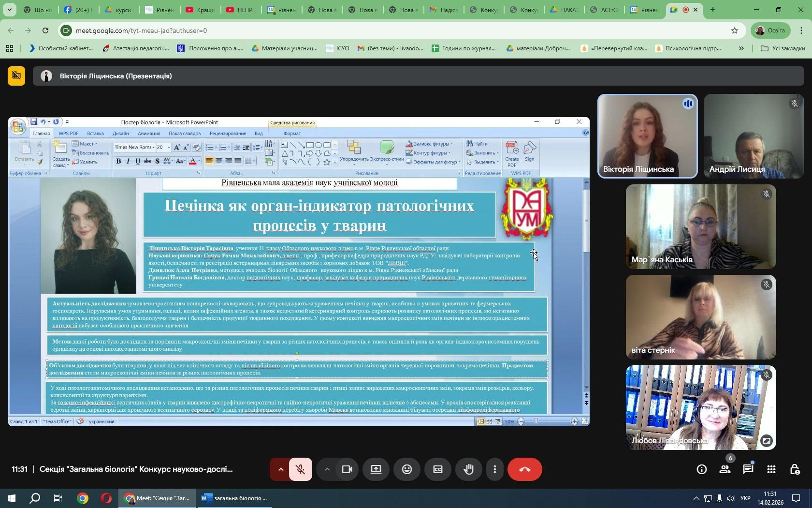Open the activities grid icon
Image resolution: width=812 pixels, height=508 pixels.
(771, 469)
